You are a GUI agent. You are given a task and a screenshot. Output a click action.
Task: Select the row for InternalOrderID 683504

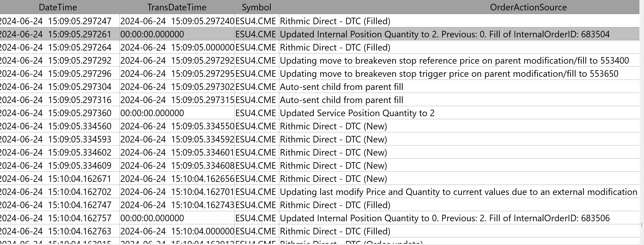coord(445,34)
